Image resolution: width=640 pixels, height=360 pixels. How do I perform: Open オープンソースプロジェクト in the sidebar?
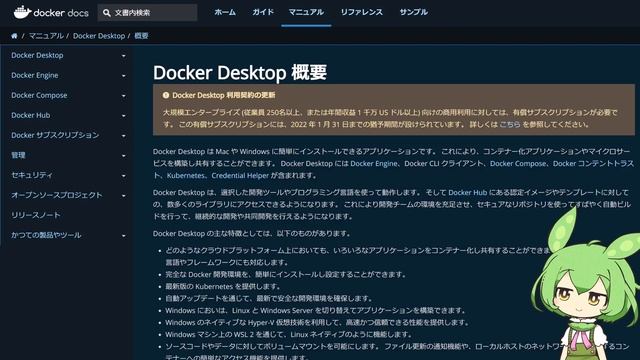(57, 195)
